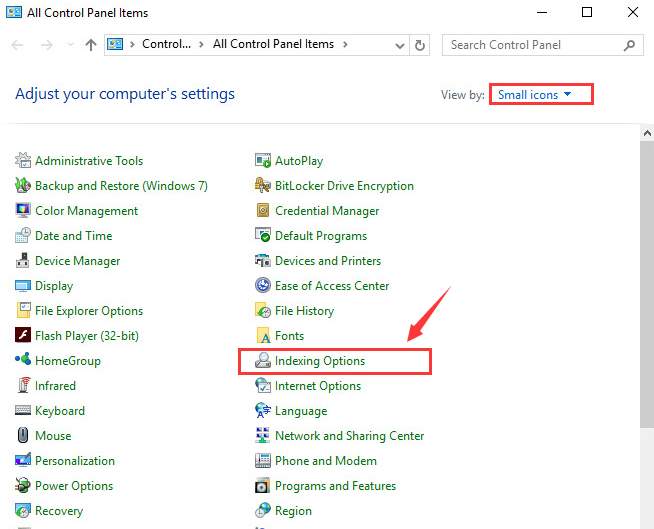
Task: Click the refresh button beside address bar
Action: pyautogui.click(x=420, y=45)
